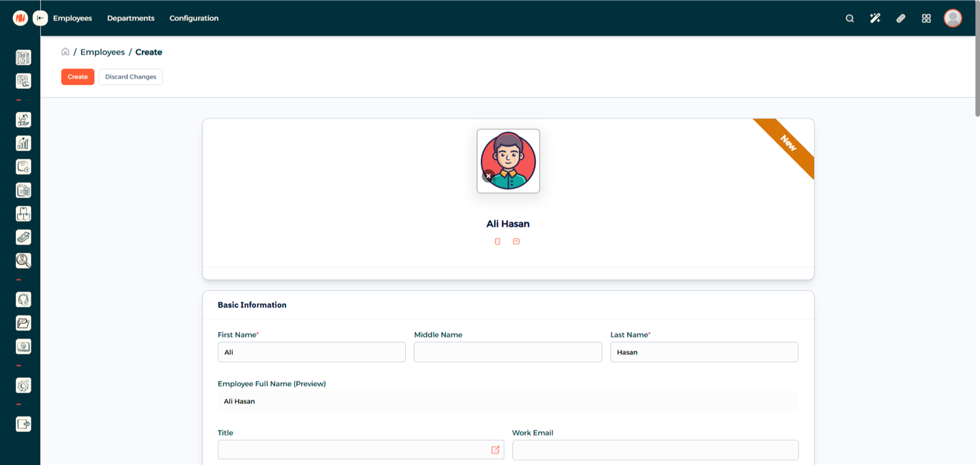Click the orange Create button
The height and width of the screenshot is (465, 980).
click(78, 77)
